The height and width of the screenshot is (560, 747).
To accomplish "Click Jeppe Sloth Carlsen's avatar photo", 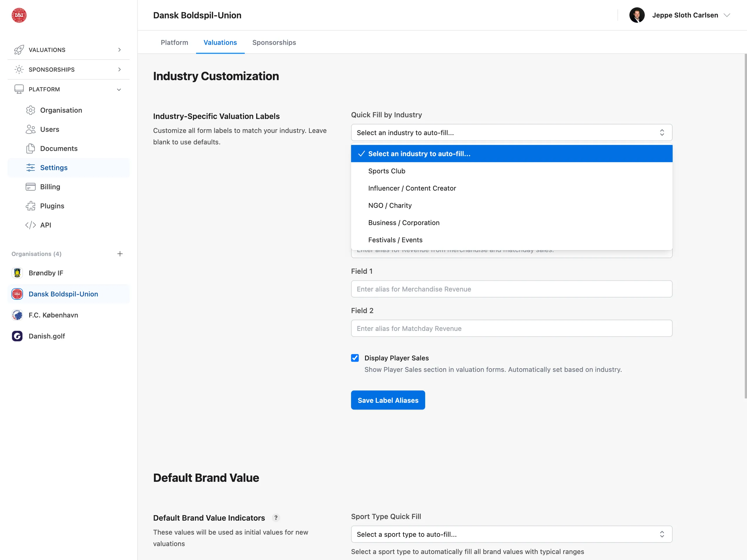I will coord(637,15).
